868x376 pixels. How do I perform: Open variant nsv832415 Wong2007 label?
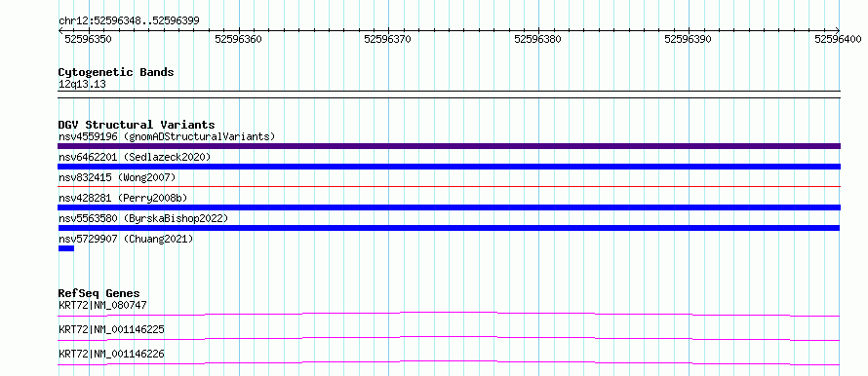pos(117,177)
